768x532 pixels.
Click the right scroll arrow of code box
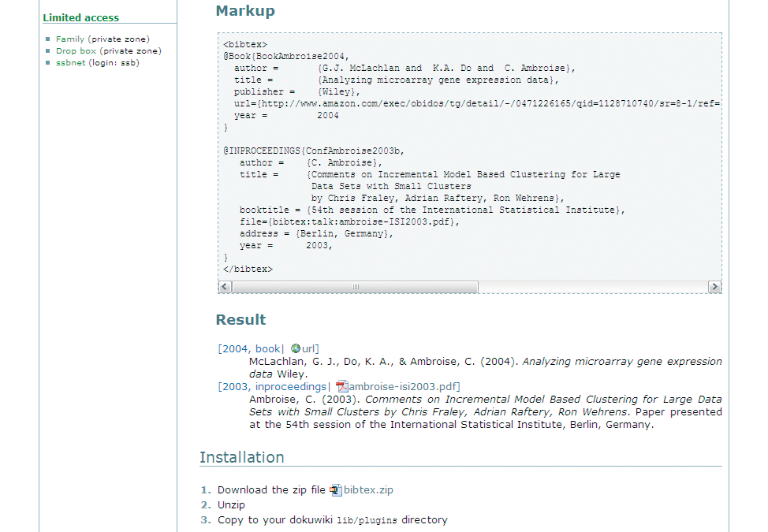tap(714, 287)
